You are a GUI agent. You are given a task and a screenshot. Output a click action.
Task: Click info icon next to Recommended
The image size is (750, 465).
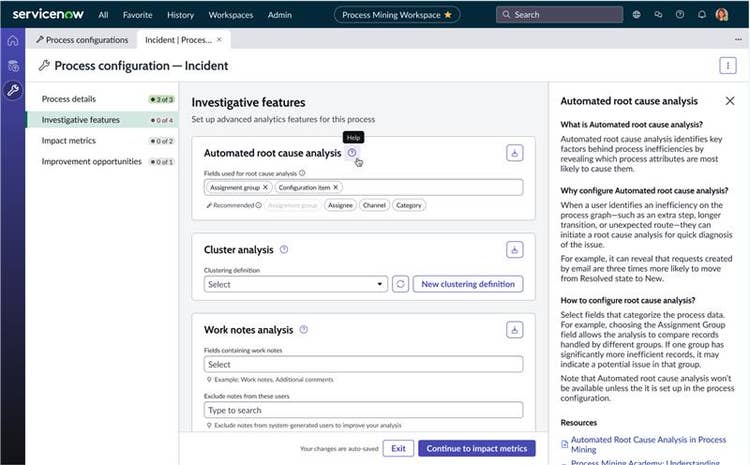point(259,205)
